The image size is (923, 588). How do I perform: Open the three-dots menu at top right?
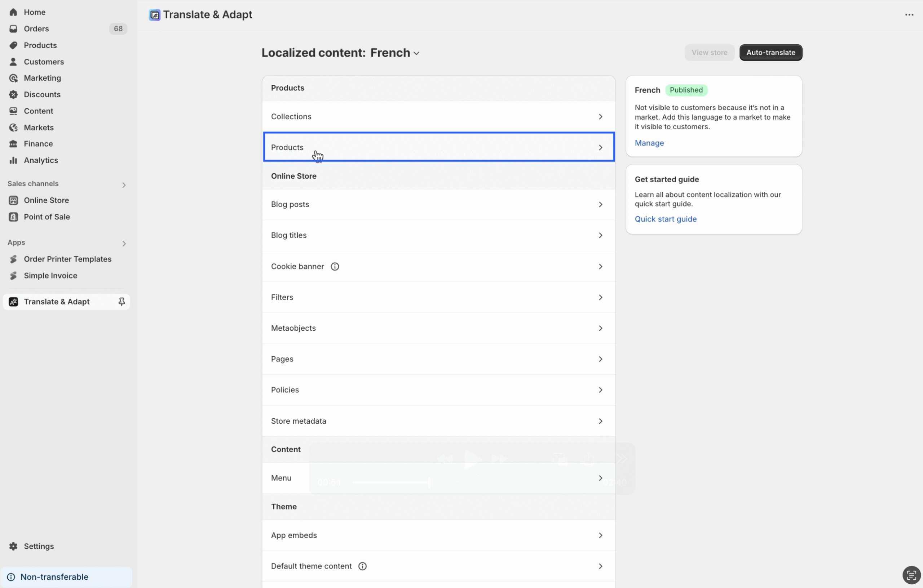(x=909, y=14)
